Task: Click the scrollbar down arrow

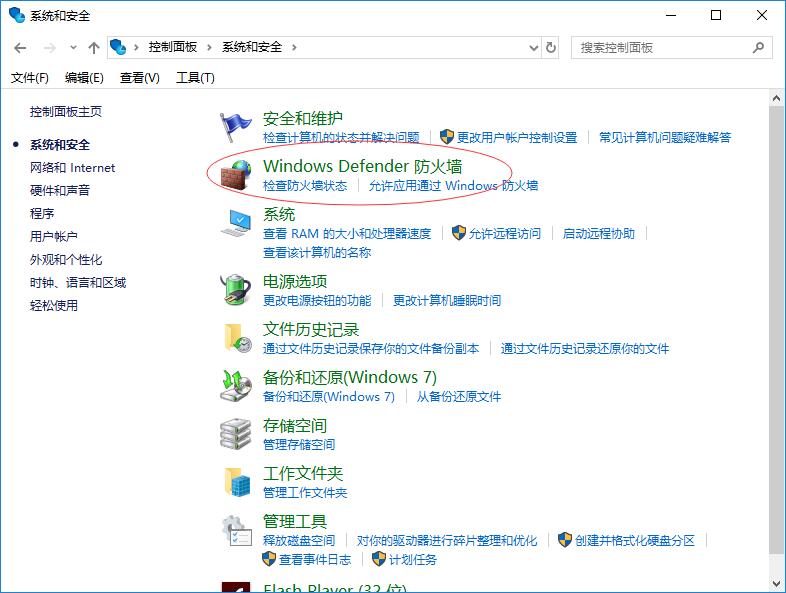Action: 776,583
